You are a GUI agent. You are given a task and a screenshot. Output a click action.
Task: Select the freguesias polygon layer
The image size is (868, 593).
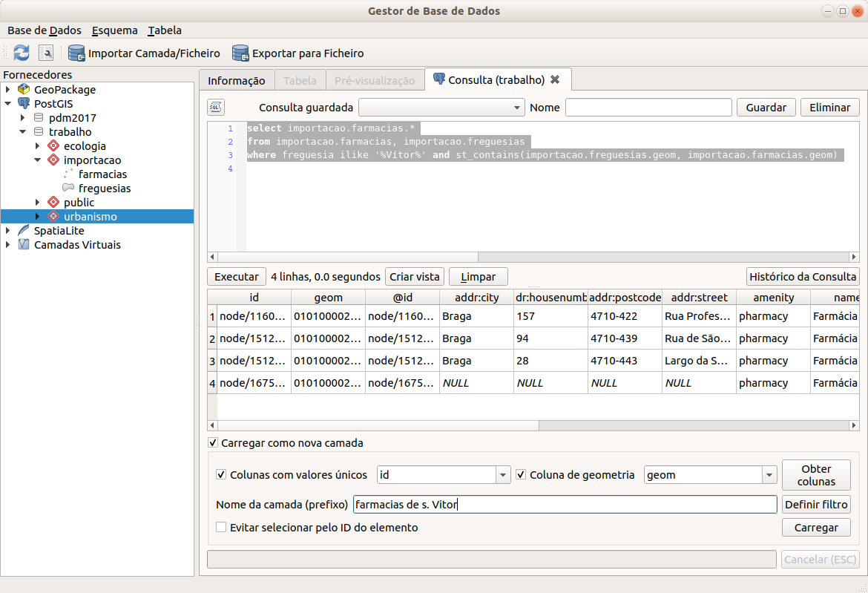104,189
